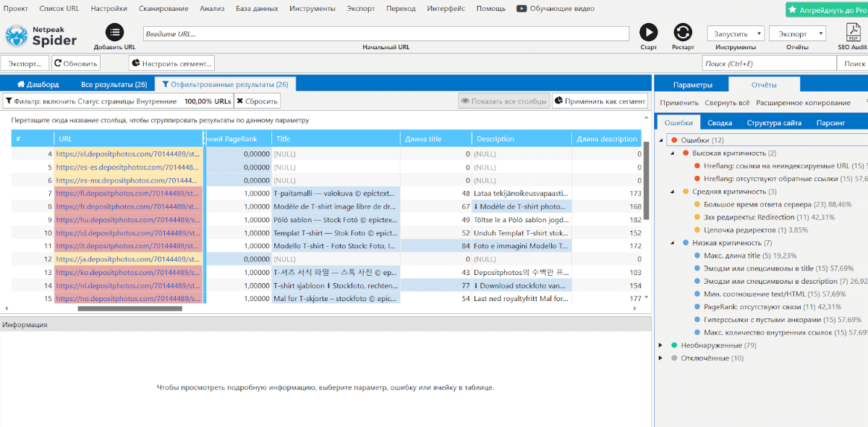This screenshot has width=868, height=427.
Task: Click the horizontal table scrollbar thumb
Action: [x=129, y=309]
